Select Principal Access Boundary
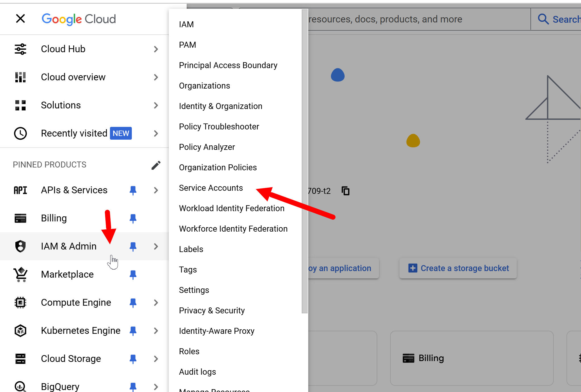 (228, 65)
